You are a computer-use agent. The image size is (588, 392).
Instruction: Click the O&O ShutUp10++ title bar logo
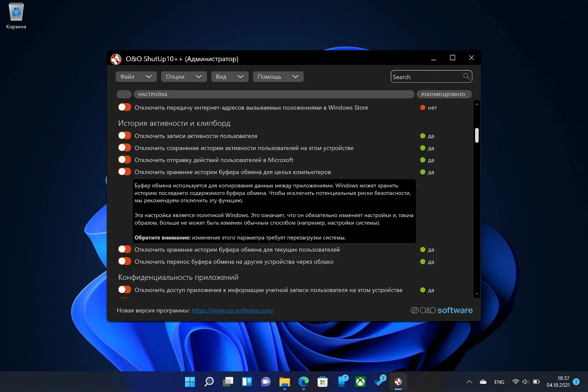point(116,59)
